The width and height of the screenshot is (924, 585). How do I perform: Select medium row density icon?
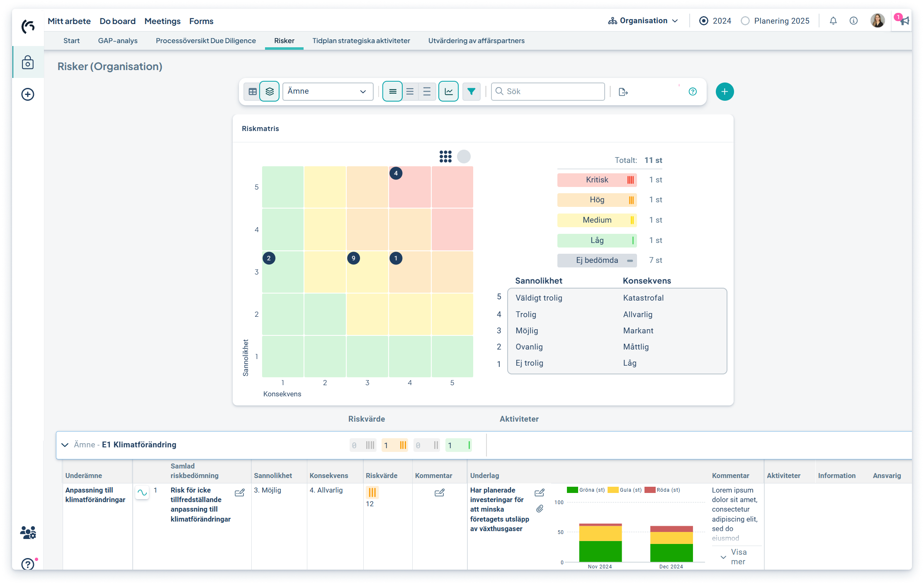tap(410, 92)
